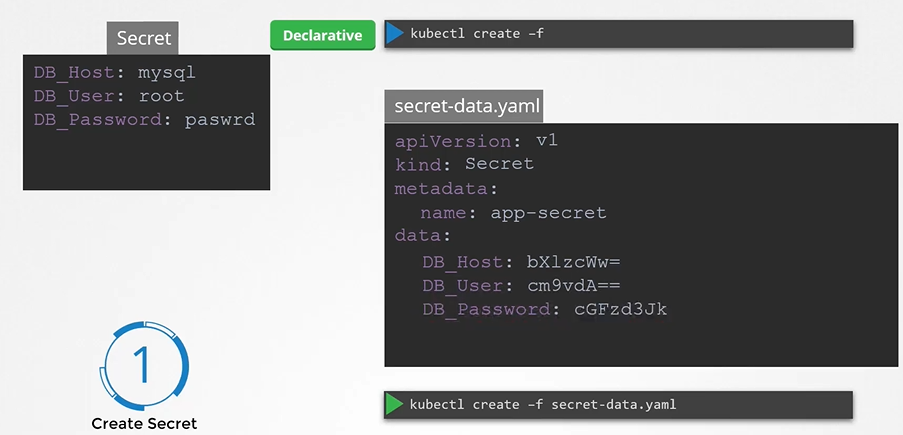Click the 'metadata:' key in the YAML

point(433,188)
